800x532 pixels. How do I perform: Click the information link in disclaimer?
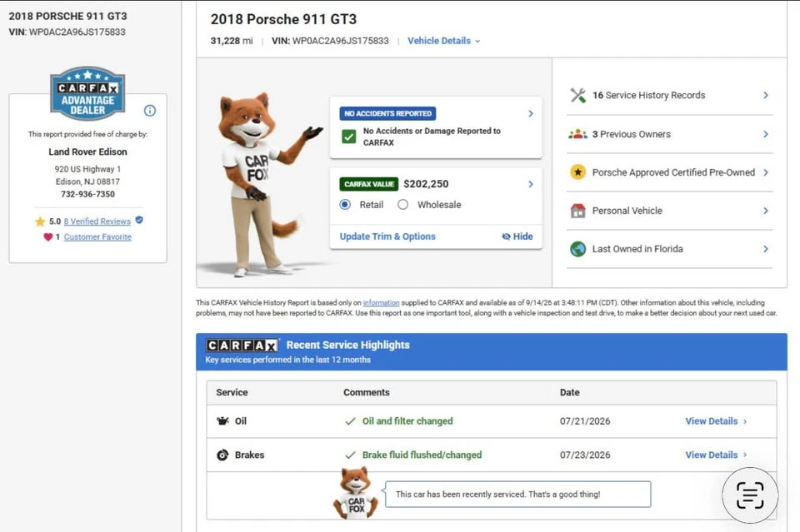(x=381, y=303)
